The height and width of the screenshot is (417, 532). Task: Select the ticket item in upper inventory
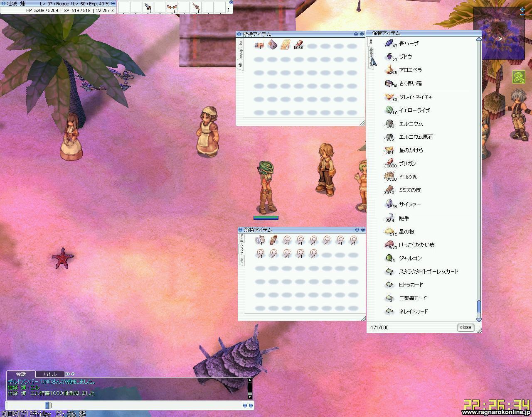coord(259,45)
